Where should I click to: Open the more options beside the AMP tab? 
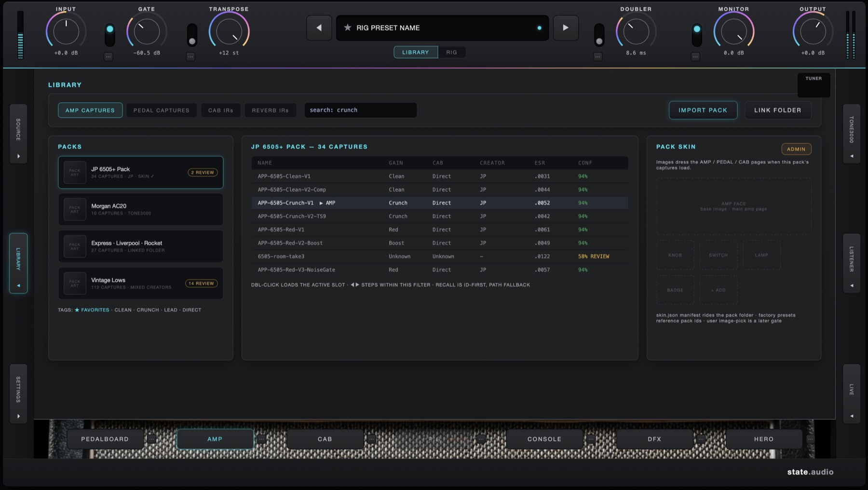261,439
